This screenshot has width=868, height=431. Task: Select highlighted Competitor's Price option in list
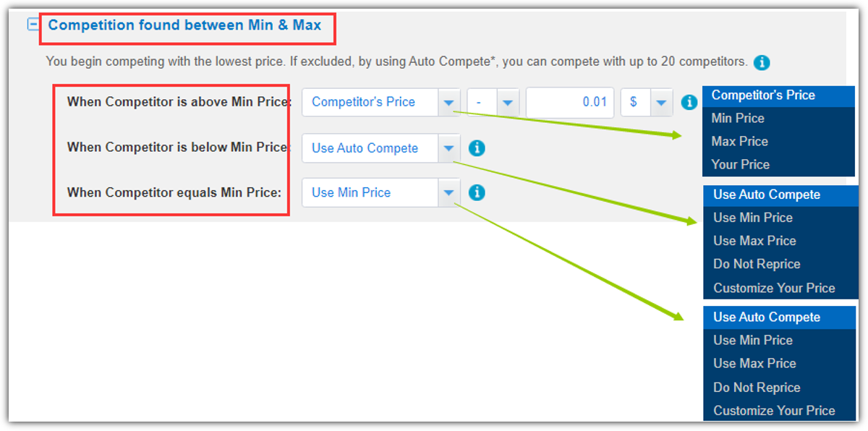(763, 95)
